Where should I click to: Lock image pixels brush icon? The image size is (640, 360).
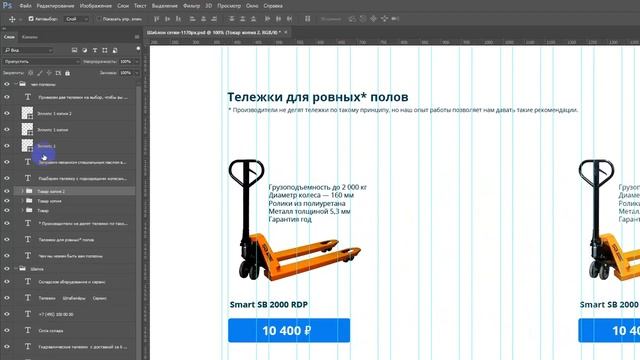pyautogui.click(x=40, y=73)
